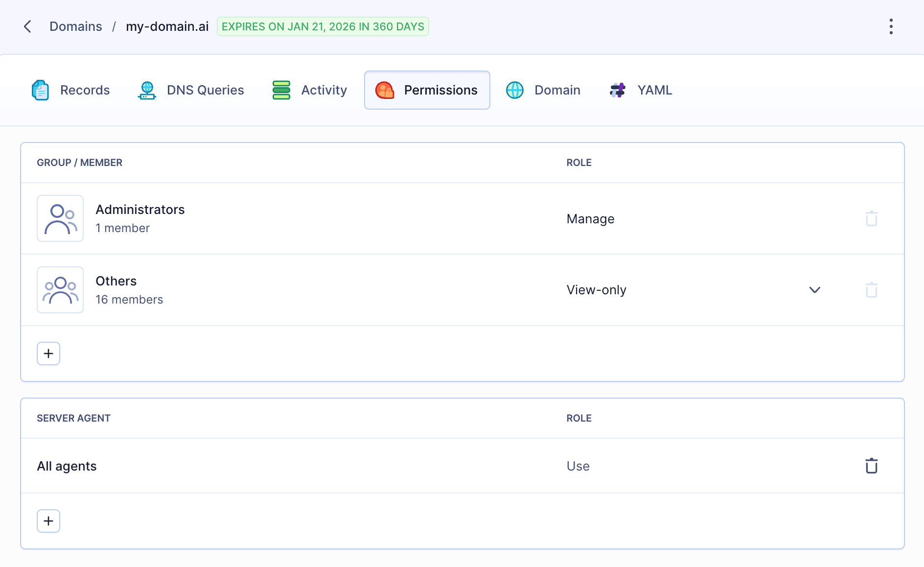Click the back arrow icon
Viewport: 924px width, 567px height.
click(28, 26)
